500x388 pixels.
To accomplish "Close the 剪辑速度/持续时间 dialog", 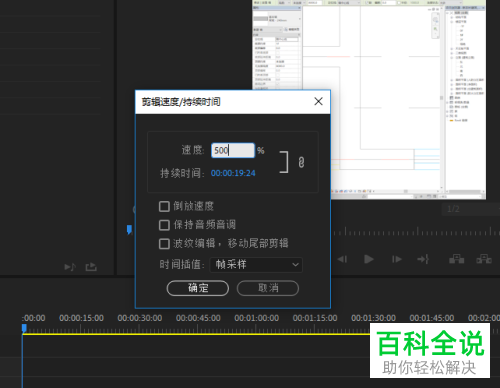I will (x=318, y=101).
